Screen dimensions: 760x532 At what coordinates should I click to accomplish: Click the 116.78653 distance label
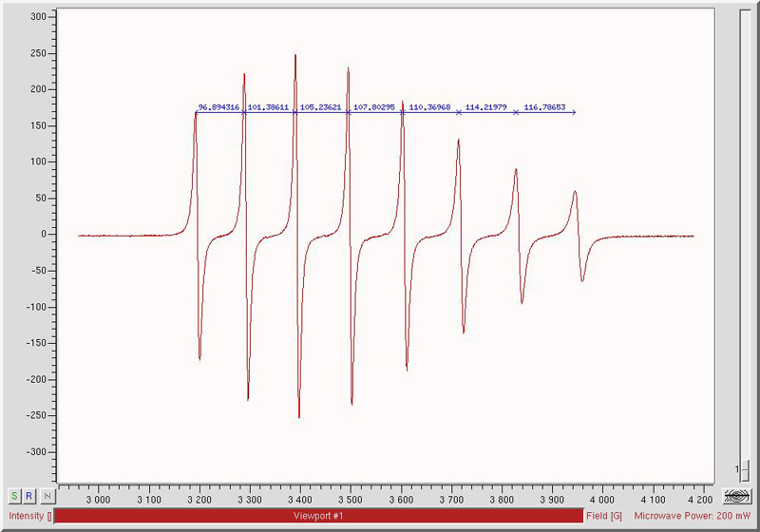pyautogui.click(x=544, y=107)
